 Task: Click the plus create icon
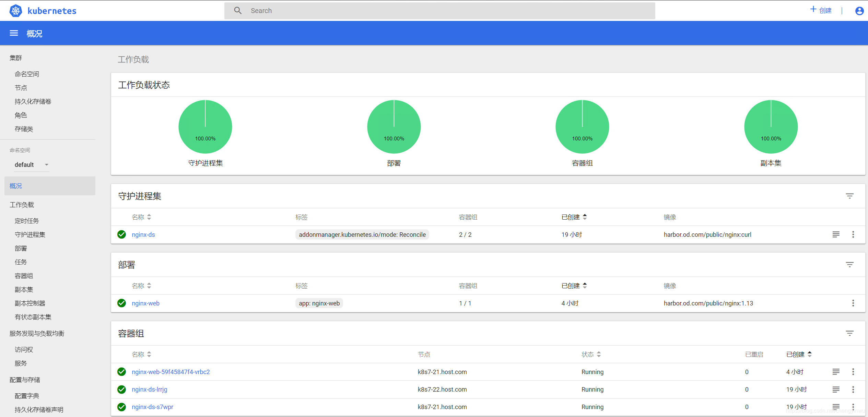813,10
